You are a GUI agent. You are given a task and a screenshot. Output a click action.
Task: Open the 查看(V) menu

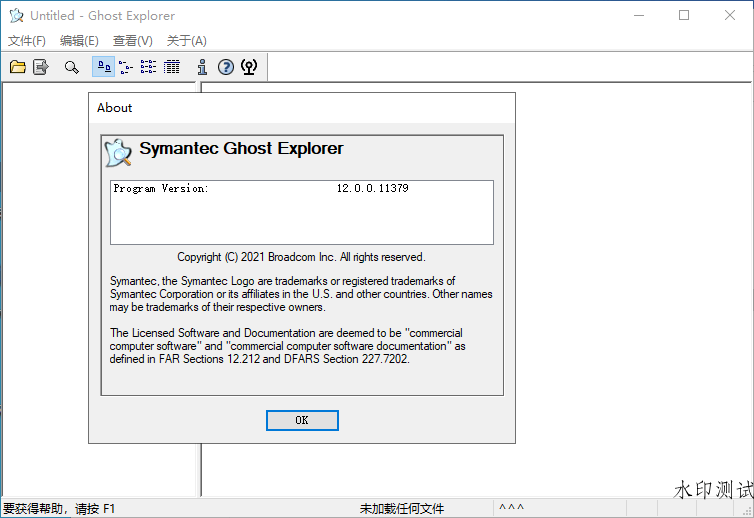coord(133,41)
